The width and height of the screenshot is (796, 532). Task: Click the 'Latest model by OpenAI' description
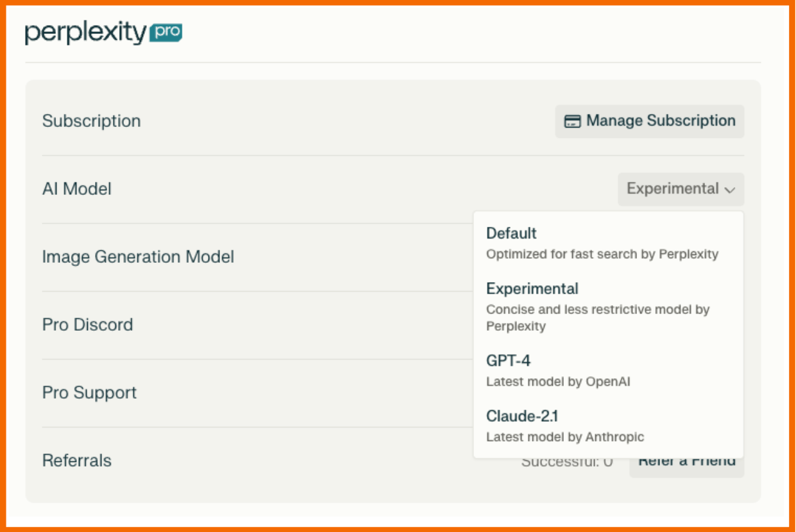[558, 382]
